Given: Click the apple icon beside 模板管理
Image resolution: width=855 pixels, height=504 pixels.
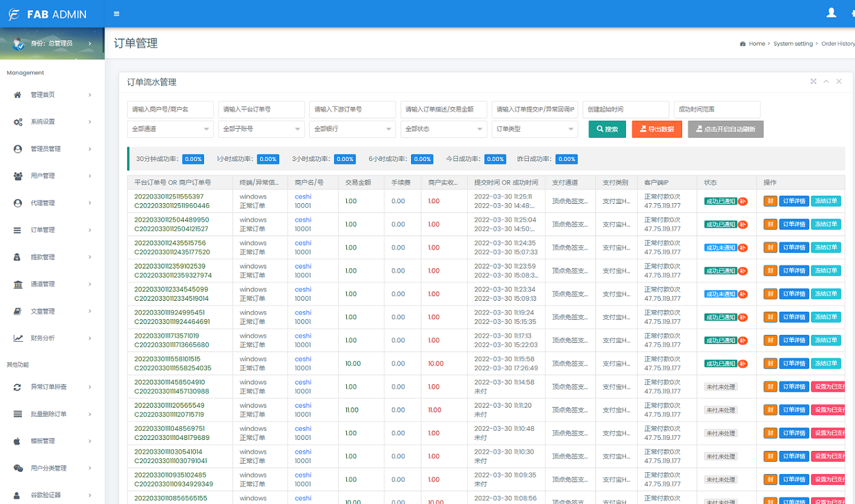Looking at the screenshot, I should click(x=18, y=441).
